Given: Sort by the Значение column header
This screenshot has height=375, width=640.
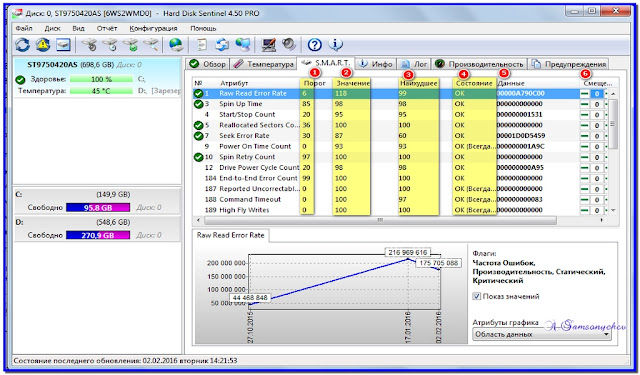Looking at the screenshot, I should (353, 83).
